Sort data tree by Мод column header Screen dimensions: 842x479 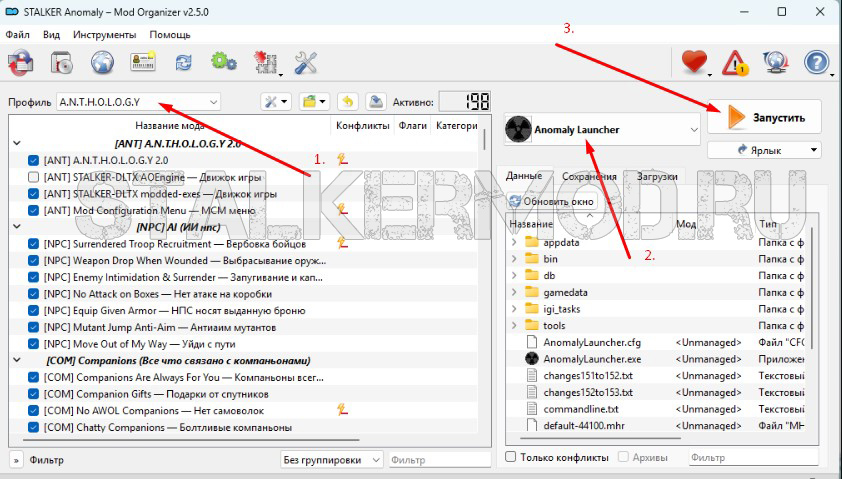click(686, 224)
